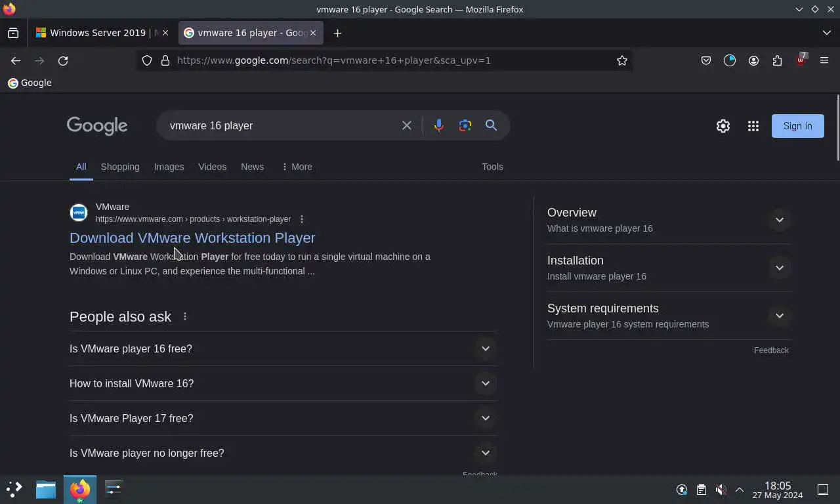The height and width of the screenshot is (504, 840).
Task: Open uBlock extension icon with badge 7
Action: (801, 60)
